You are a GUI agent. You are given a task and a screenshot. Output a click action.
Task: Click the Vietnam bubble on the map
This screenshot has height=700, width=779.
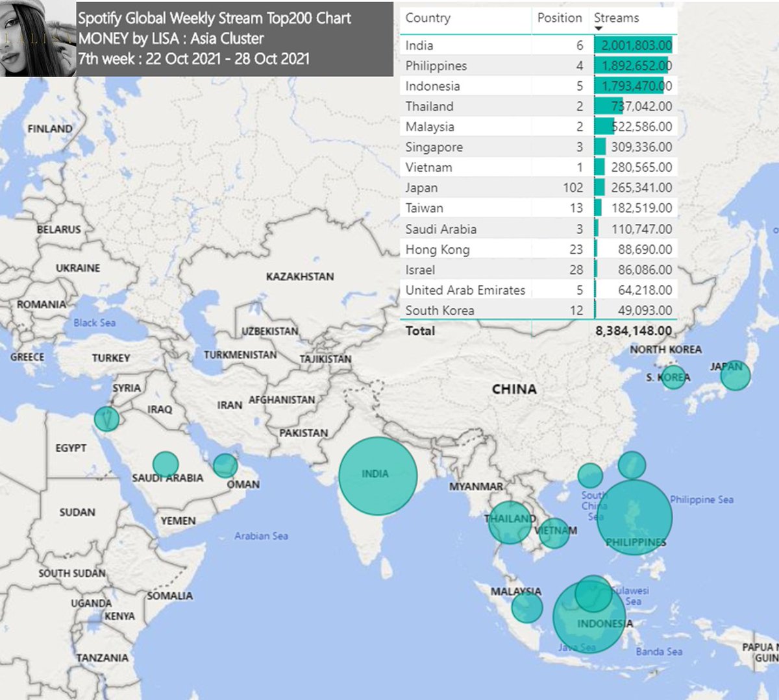[x=554, y=533]
